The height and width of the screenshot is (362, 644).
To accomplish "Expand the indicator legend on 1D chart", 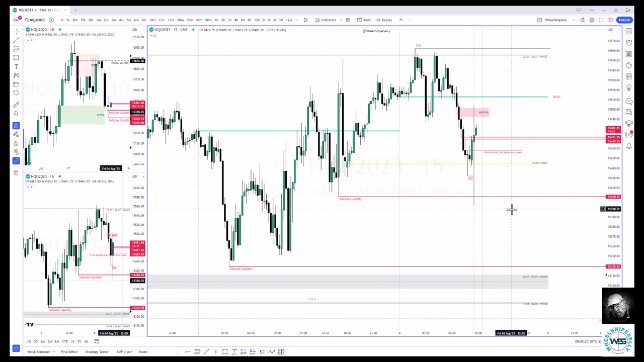I will click(30, 39).
